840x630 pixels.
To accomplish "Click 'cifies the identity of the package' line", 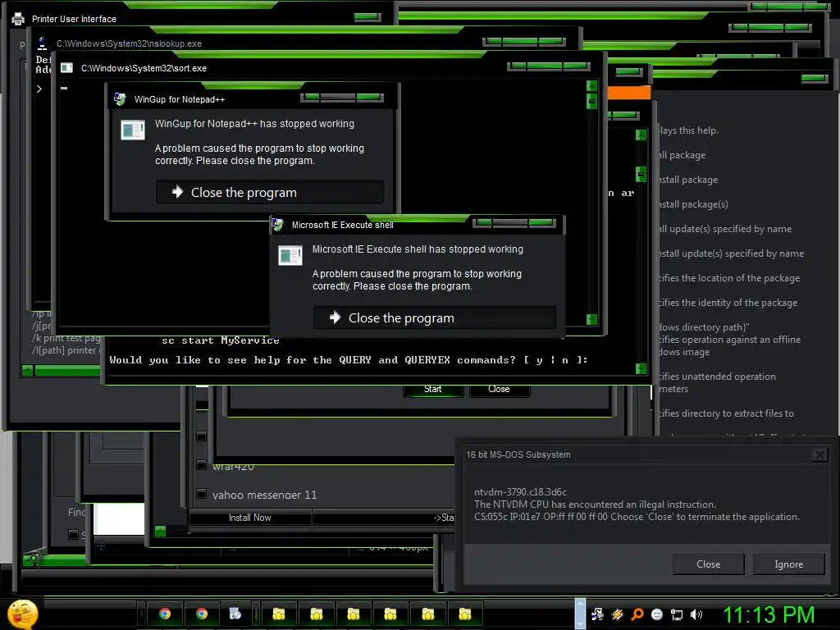I will (728, 304).
